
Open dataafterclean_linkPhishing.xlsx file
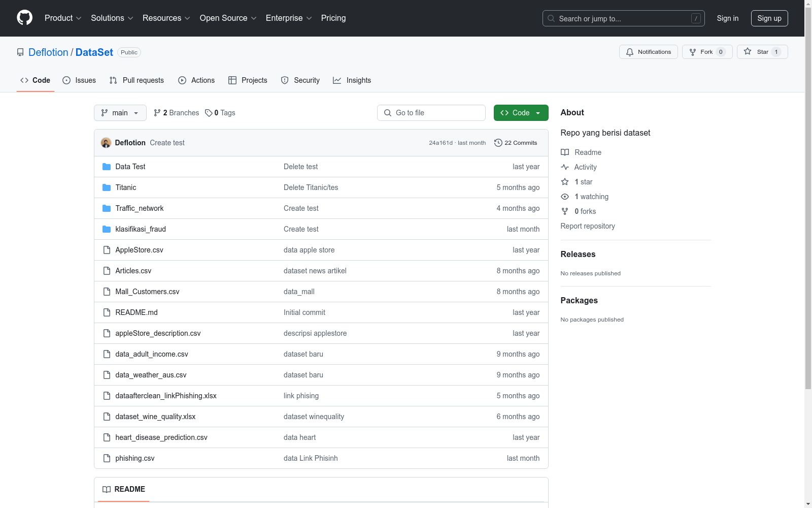[166, 396]
